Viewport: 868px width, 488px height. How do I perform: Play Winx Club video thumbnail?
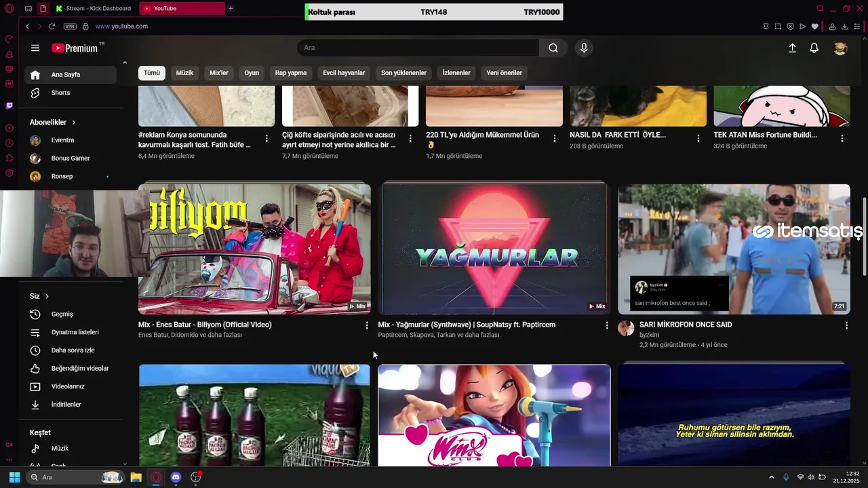494,415
